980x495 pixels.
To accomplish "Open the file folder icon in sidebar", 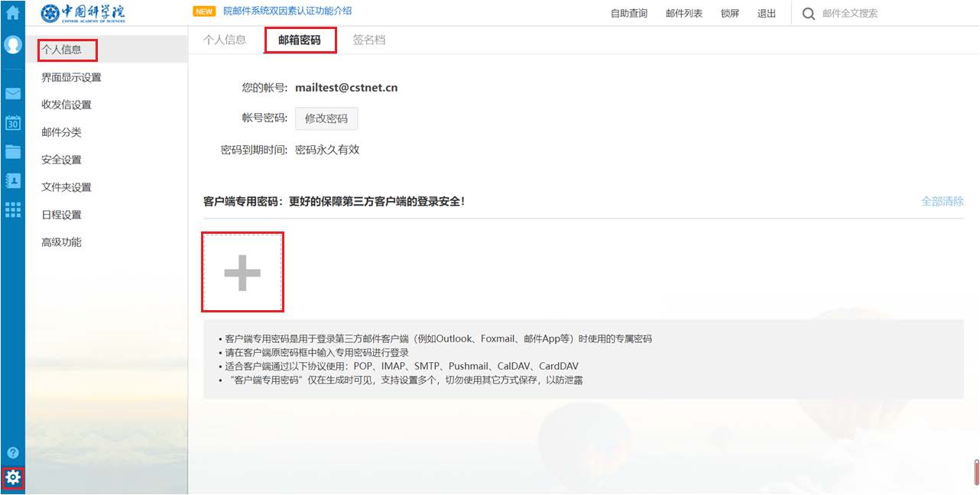I will (12, 151).
